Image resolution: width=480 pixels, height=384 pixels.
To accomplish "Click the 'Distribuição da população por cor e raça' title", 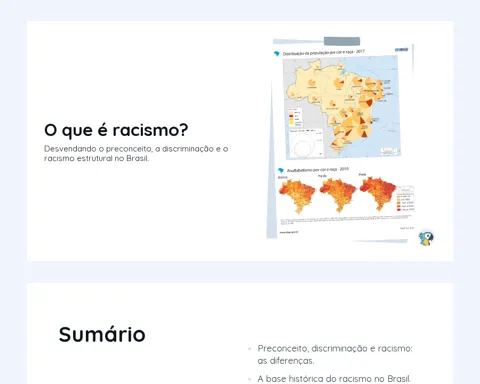I will click(324, 53).
